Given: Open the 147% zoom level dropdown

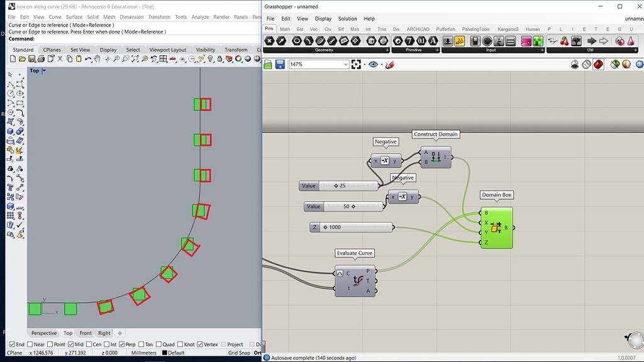Looking at the screenshot, I should click(x=346, y=64).
